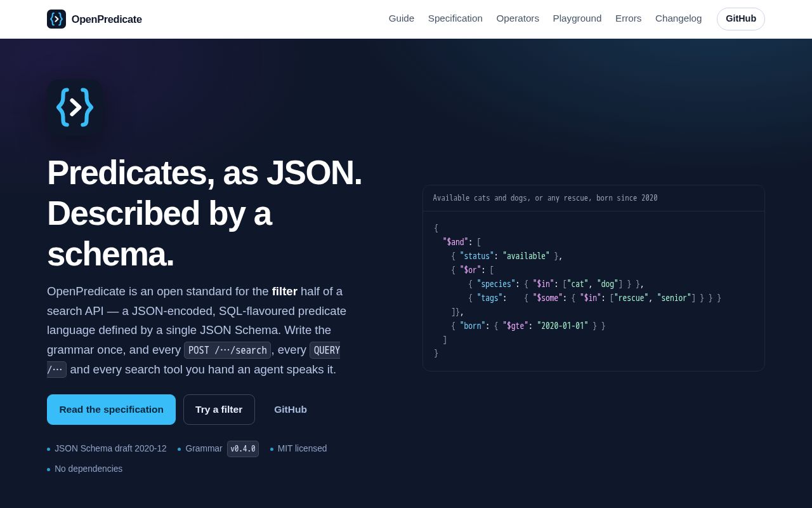The image size is (812, 508).
Task: Click the bold word "filter" in description
Action: tap(285, 291)
